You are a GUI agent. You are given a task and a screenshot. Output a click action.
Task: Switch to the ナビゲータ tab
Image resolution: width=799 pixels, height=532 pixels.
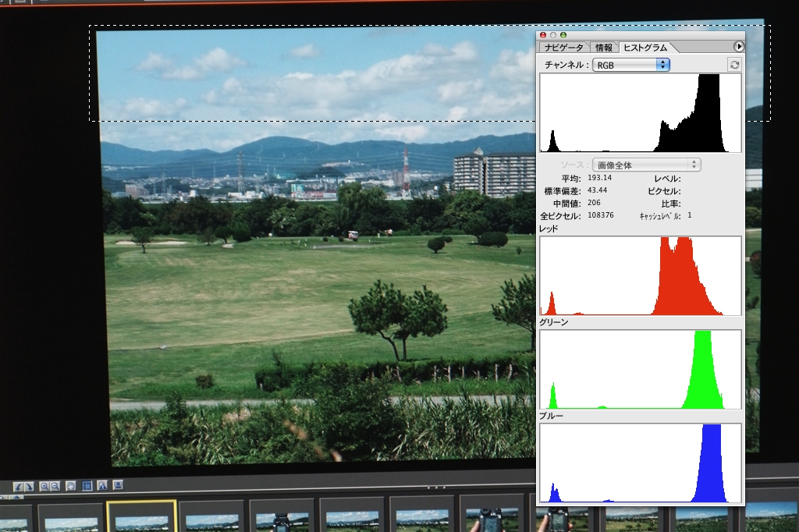(x=563, y=48)
